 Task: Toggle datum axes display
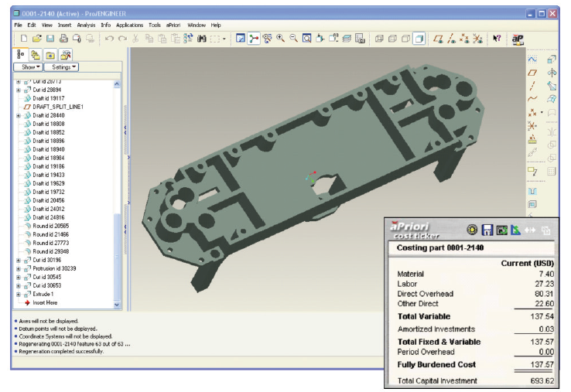coord(451,38)
